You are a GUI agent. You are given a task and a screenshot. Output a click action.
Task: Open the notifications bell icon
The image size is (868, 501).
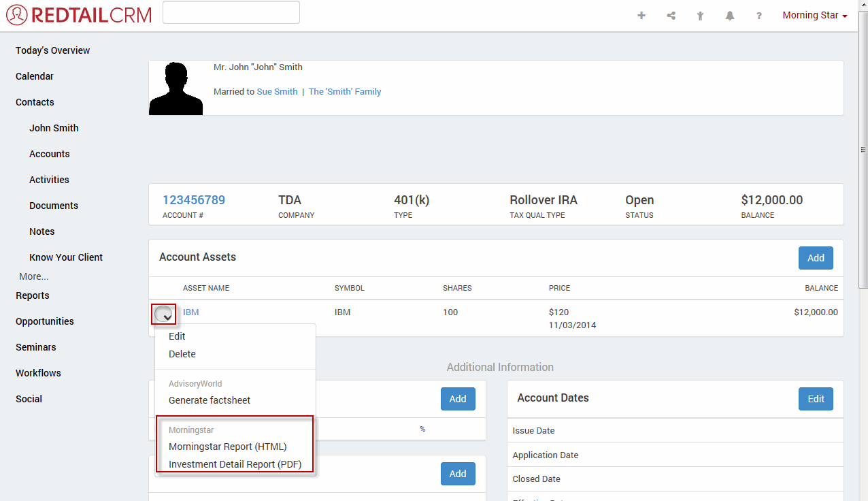pyautogui.click(x=729, y=16)
